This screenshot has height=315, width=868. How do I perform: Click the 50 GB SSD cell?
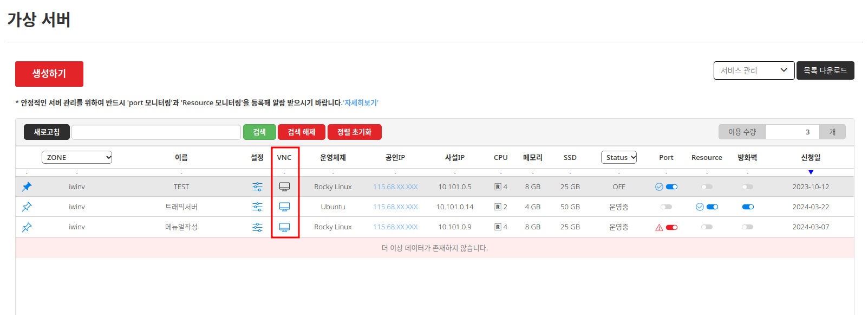click(570, 207)
